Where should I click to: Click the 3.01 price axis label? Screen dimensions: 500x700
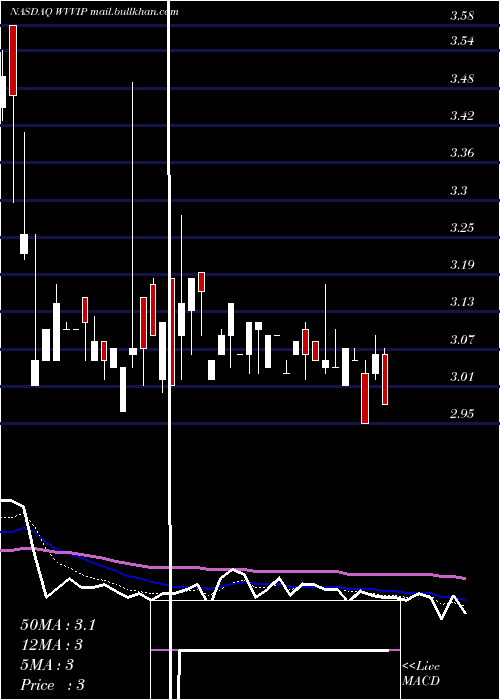(462, 377)
